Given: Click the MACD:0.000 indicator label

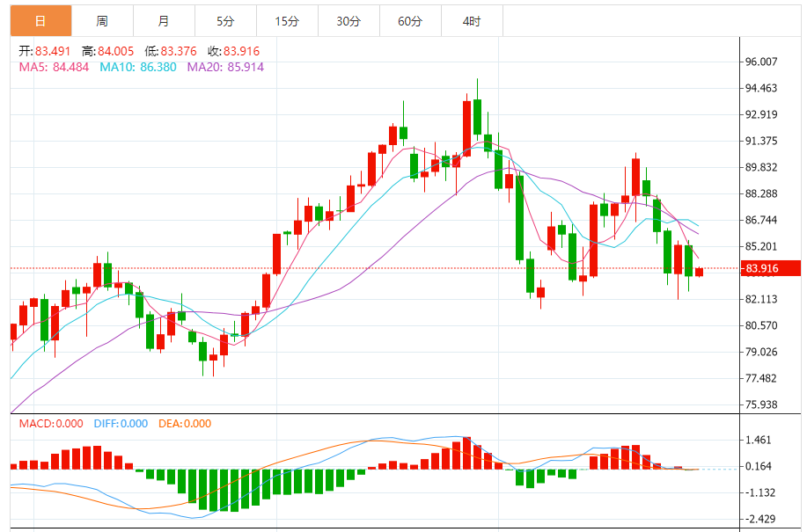Looking at the screenshot, I should tap(51, 424).
